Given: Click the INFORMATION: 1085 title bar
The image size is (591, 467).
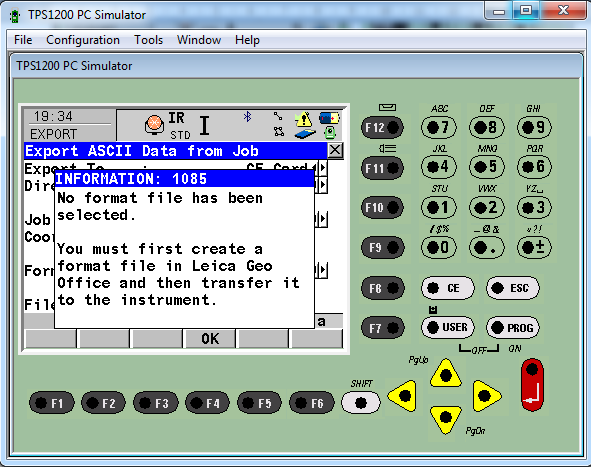Looking at the screenshot, I should 184,178.
